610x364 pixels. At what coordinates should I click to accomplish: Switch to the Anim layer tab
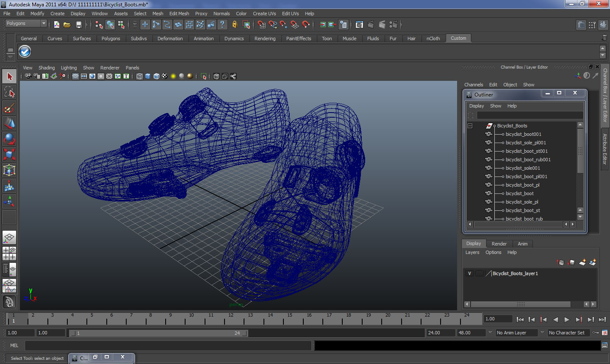tap(522, 244)
